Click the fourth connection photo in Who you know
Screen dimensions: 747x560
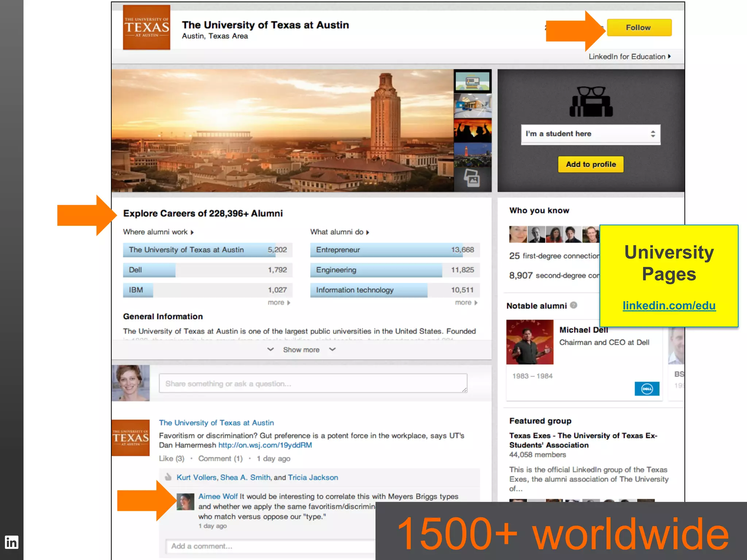(x=573, y=234)
